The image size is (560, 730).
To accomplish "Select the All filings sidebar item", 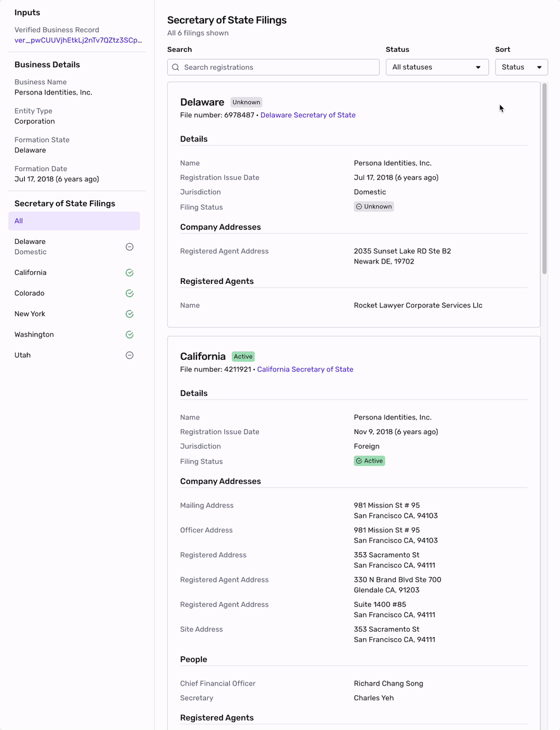I will click(74, 221).
